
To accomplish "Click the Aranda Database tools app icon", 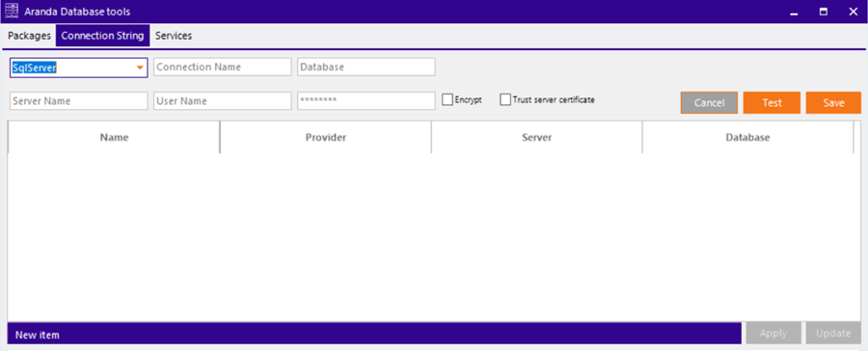I will (11, 11).
